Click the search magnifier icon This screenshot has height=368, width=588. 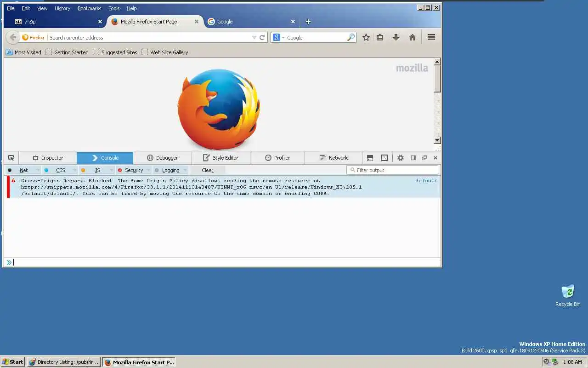point(351,38)
